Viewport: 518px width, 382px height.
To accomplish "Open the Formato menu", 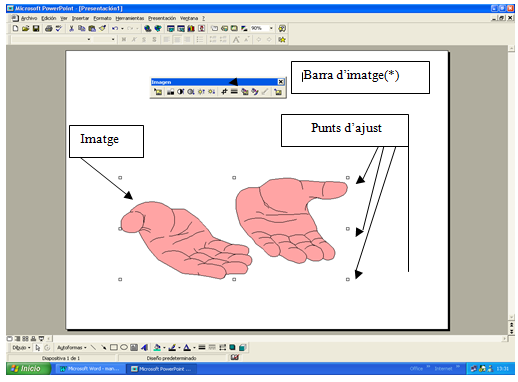I will (102, 18).
